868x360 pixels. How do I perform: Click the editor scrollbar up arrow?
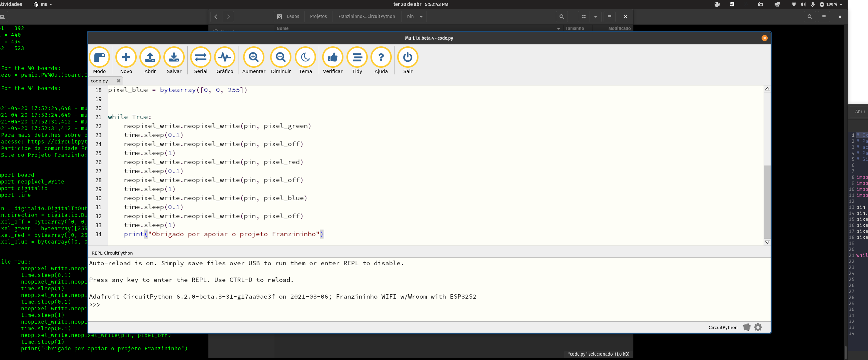[767, 89]
